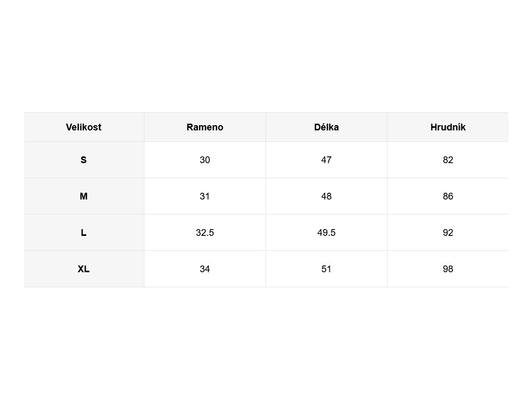Viewport: 532px width, 399px height.
Task: Click Rameno value 30 for size S
Action: click(x=205, y=160)
